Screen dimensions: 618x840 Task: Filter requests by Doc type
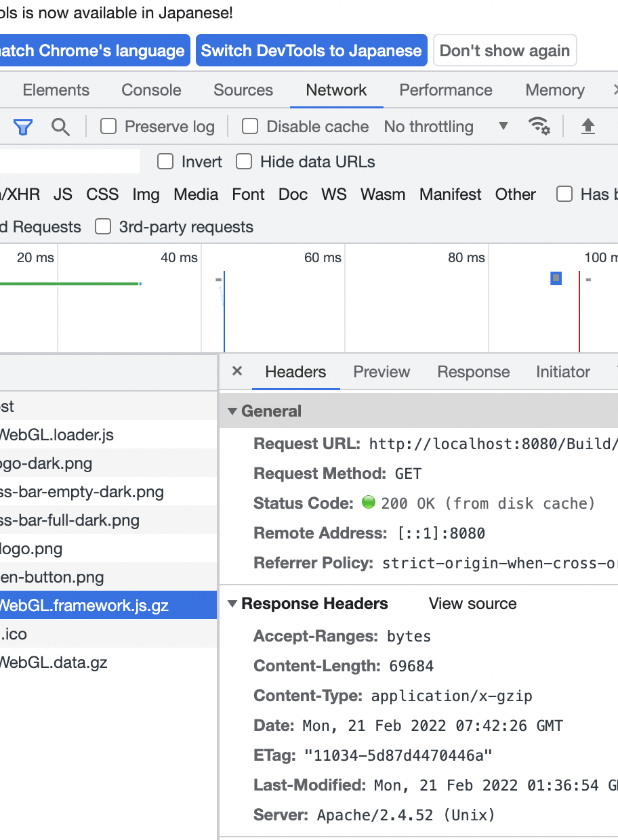293,194
